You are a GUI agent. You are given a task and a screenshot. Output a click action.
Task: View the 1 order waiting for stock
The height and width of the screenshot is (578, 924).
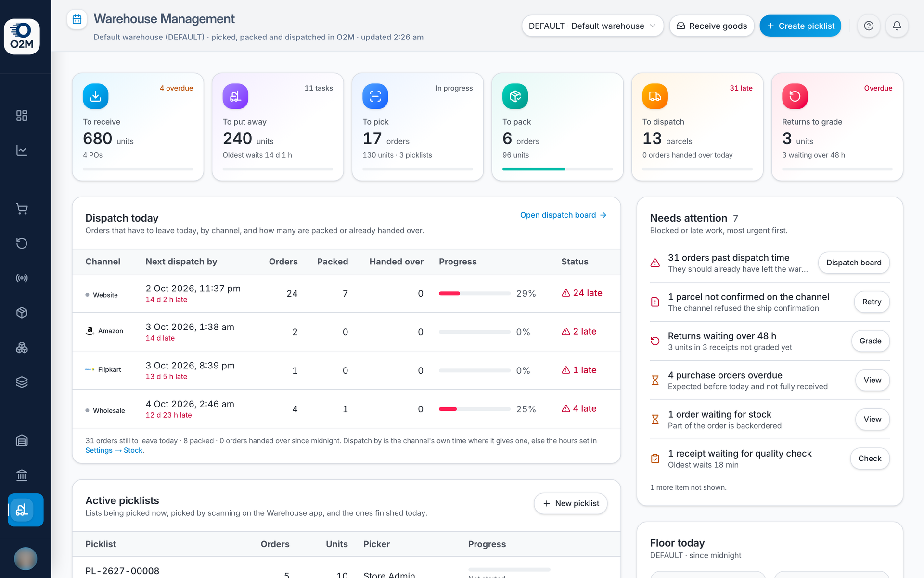pyautogui.click(x=872, y=419)
